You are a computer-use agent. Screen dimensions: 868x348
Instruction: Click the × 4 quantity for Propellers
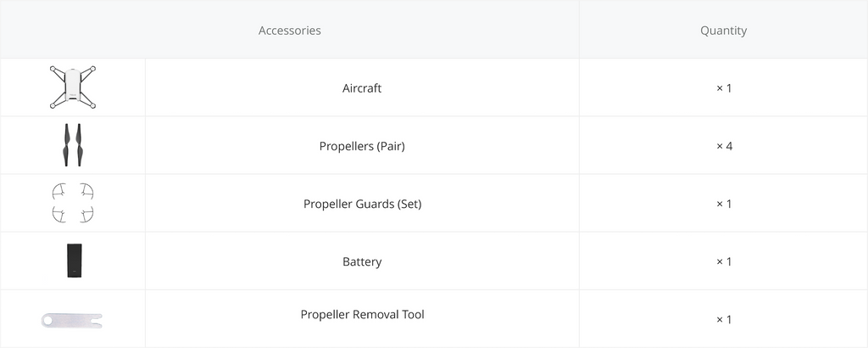(x=723, y=146)
